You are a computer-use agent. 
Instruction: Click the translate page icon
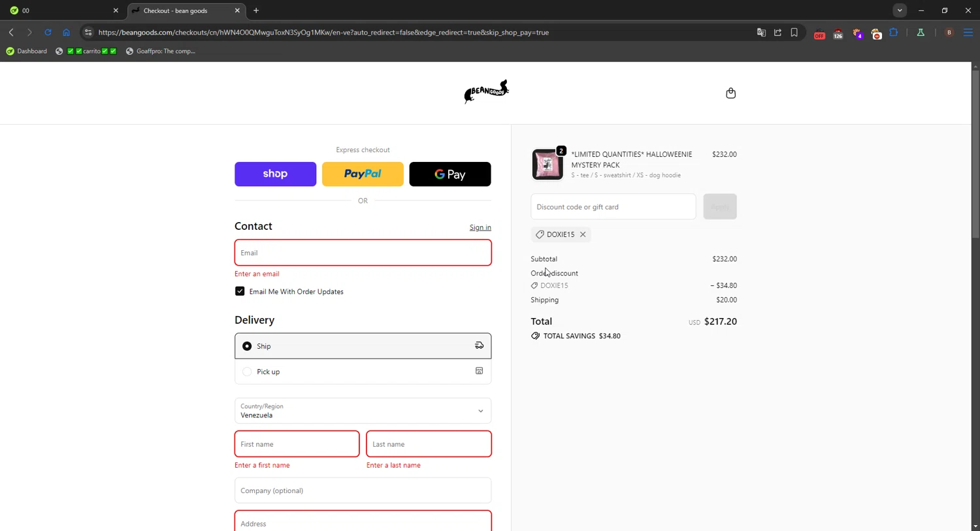tap(761, 32)
